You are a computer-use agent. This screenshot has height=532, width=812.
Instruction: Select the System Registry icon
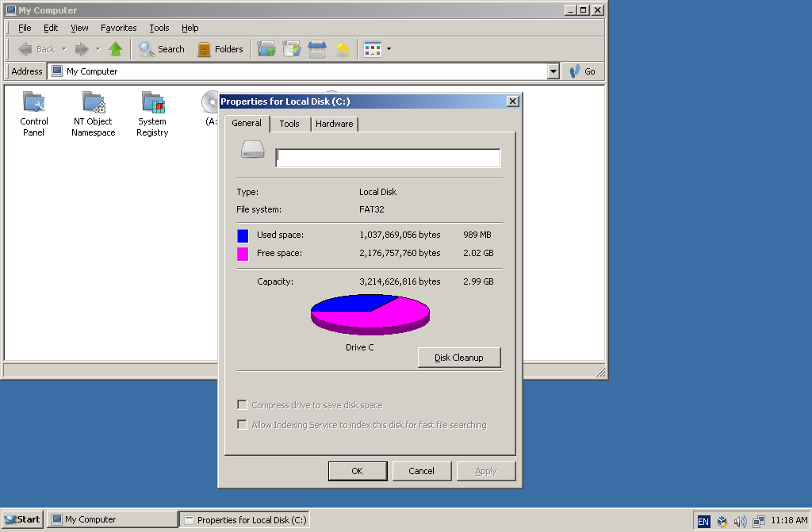pyautogui.click(x=152, y=114)
